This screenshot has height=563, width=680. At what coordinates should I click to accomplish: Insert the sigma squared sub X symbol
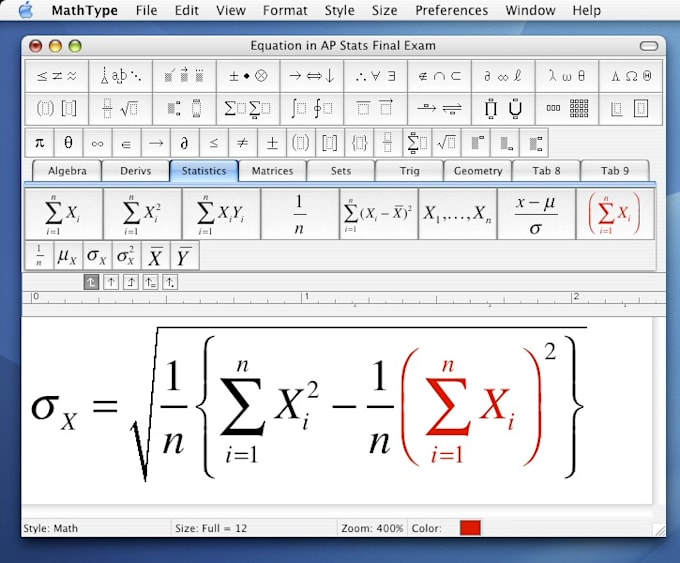tap(126, 256)
